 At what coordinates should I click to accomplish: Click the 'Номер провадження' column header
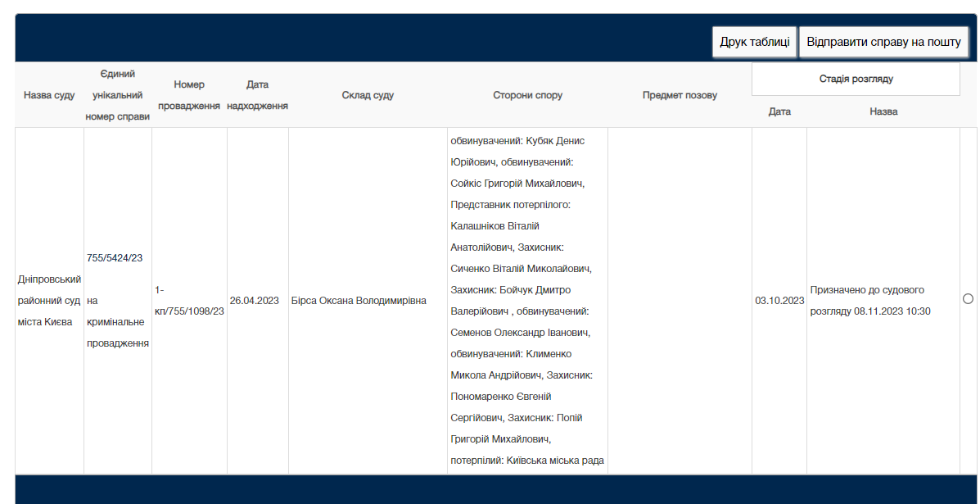[x=189, y=95]
